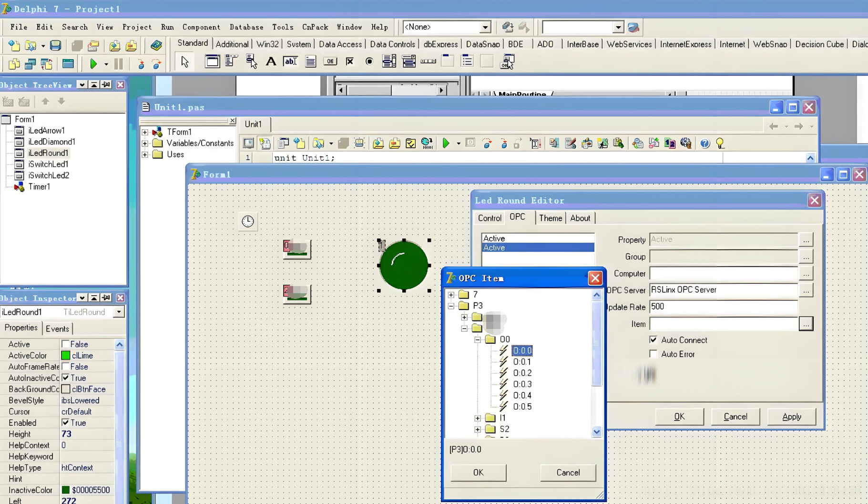Open the Component menu
This screenshot has width=868, height=504.
(201, 27)
